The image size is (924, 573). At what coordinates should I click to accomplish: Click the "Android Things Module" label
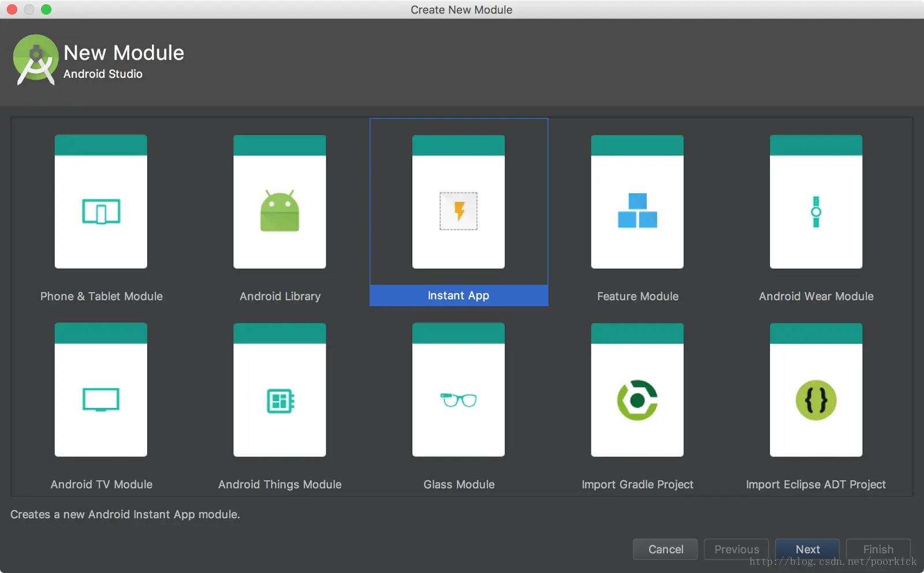[280, 484]
